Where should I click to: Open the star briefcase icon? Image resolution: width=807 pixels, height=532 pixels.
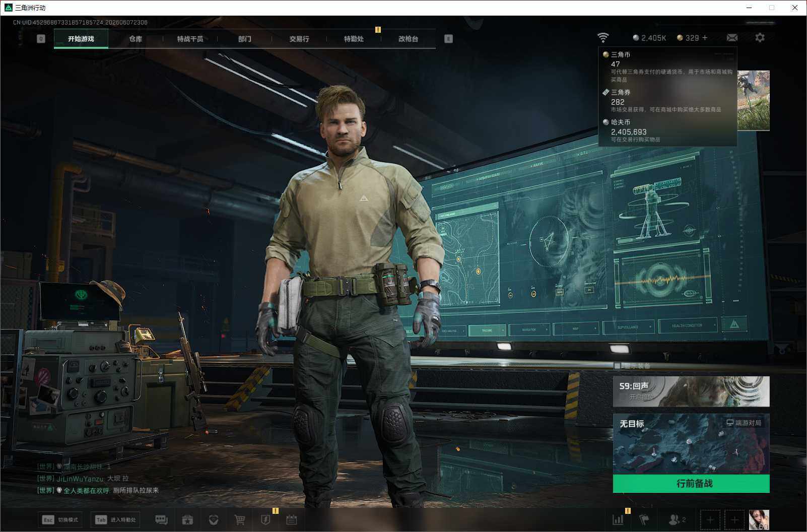[x=187, y=519]
